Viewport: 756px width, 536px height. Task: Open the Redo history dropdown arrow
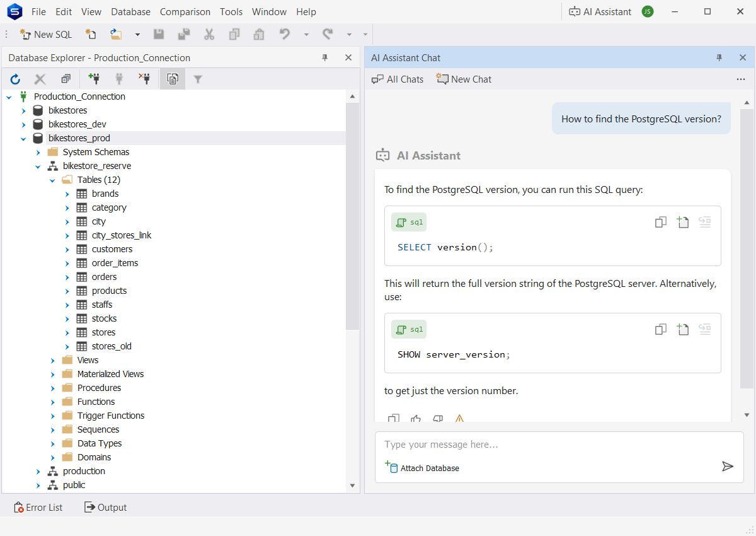click(349, 35)
